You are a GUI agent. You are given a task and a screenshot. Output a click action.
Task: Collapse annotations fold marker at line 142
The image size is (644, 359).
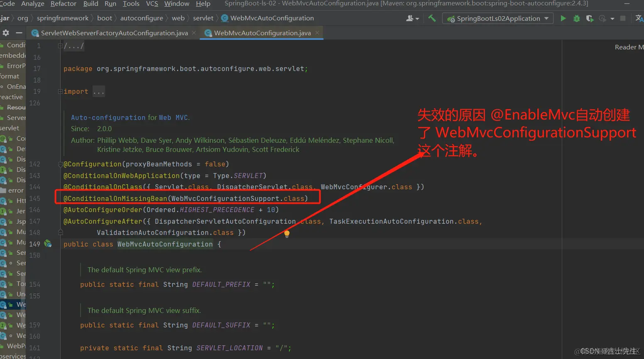[x=61, y=164]
